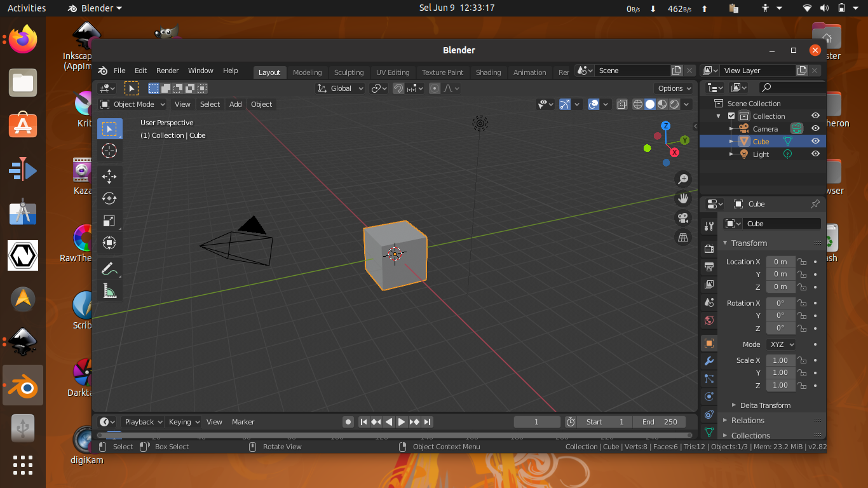Open the Object Constraints tab icon
This screenshot has width=868, height=488.
[709, 414]
